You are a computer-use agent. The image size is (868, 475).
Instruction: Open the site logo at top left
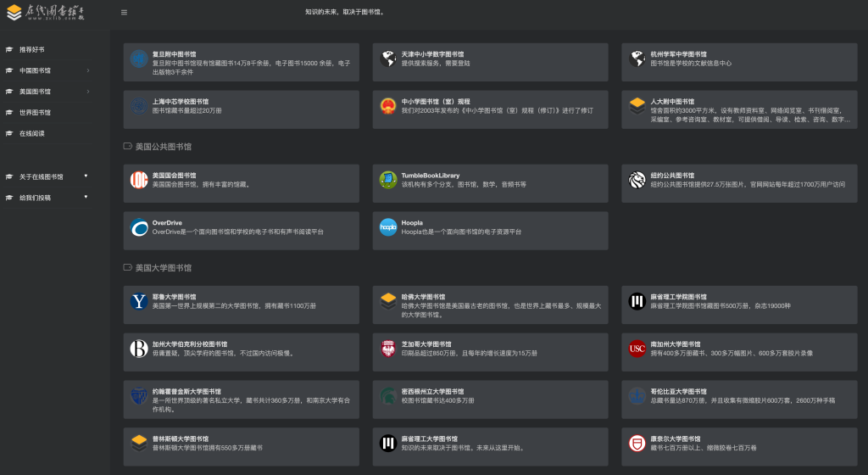(x=45, y=12)
